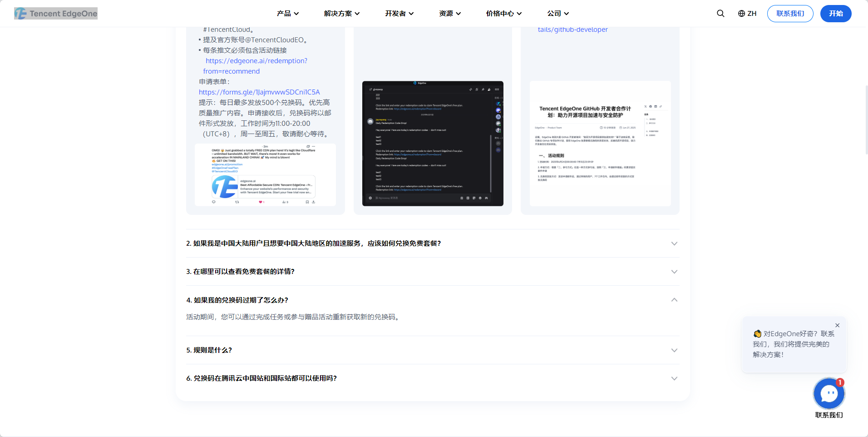Expand question 5 chevron 规则是什么

pos(674,350)
